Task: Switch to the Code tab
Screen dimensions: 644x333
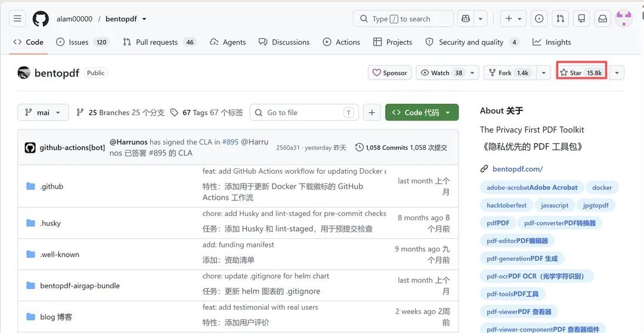Action: point(29,42)
